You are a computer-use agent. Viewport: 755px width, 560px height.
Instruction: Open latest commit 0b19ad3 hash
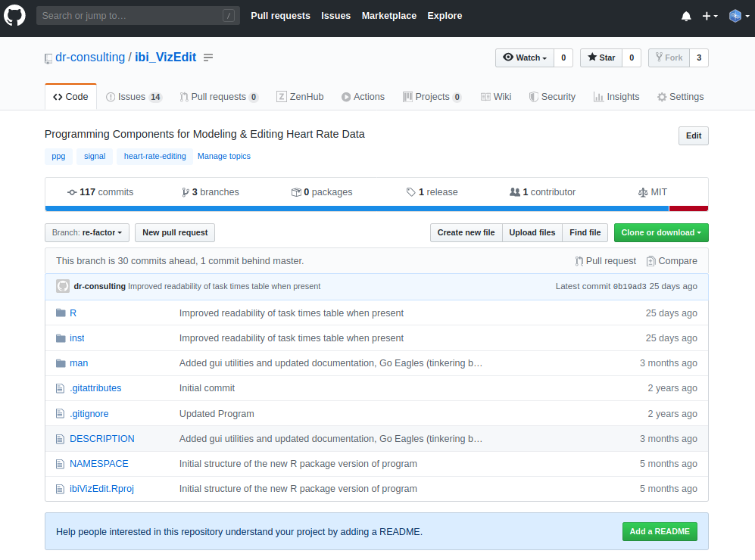click(629, 286)
